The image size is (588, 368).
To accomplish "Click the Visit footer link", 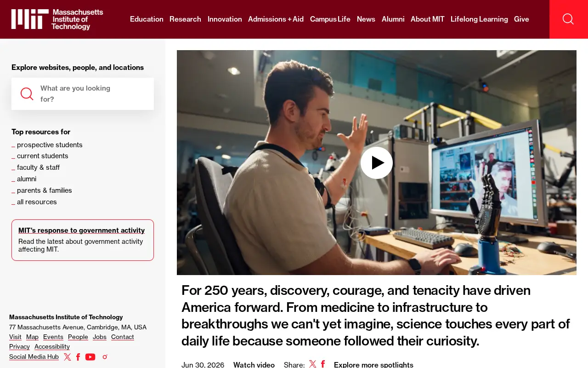I will [x=15, y=337].
